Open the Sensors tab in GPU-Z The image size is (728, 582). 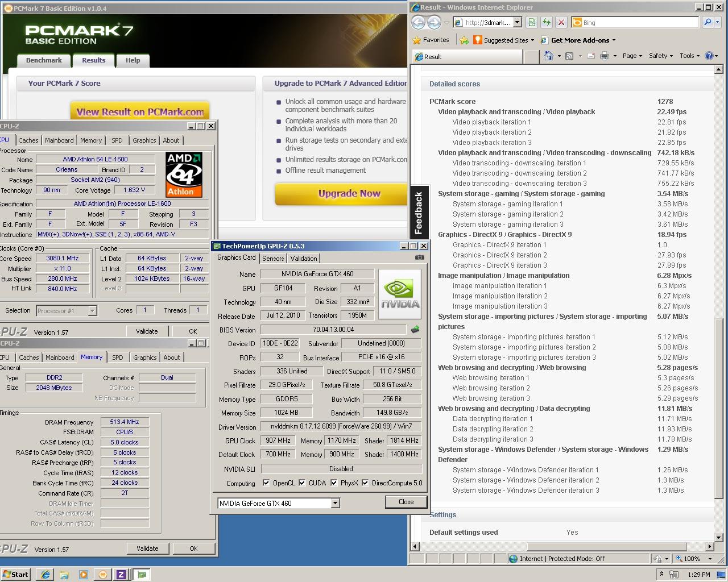pos(273,258)
